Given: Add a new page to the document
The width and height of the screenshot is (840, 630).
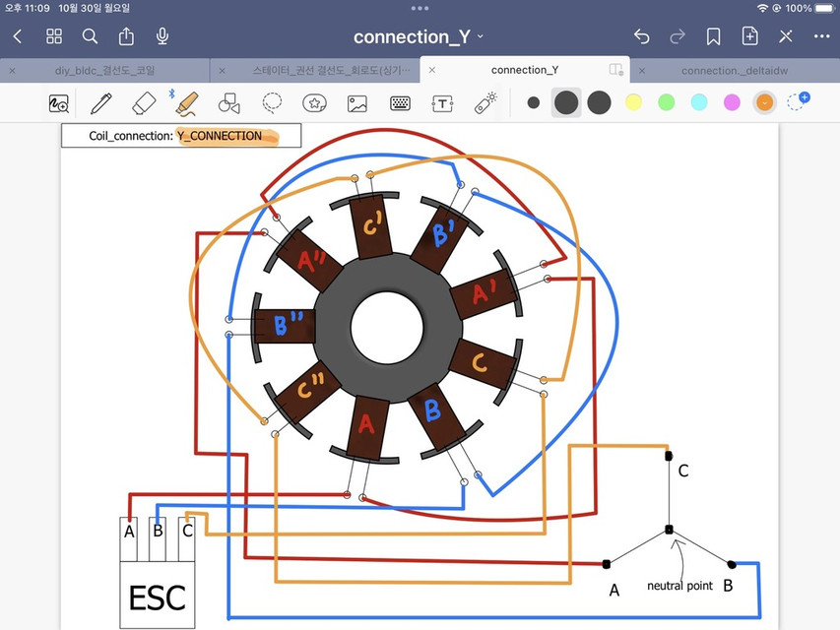Looking at the screenshot, I should point(749,35).
